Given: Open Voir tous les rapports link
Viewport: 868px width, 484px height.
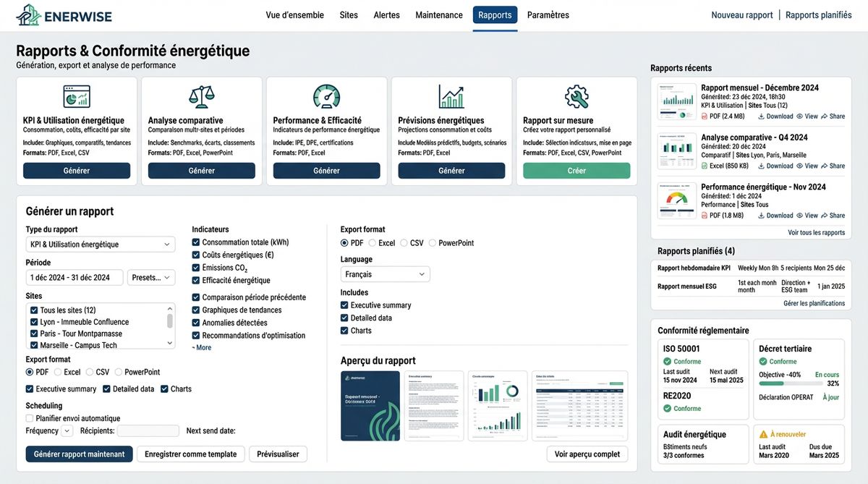Looking at the screenshot, I should point(816,232).
